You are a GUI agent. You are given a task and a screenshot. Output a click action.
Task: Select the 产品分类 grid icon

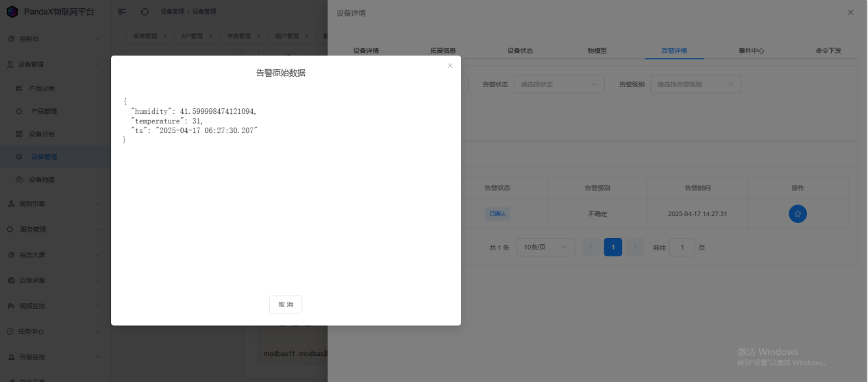point(19,88)
